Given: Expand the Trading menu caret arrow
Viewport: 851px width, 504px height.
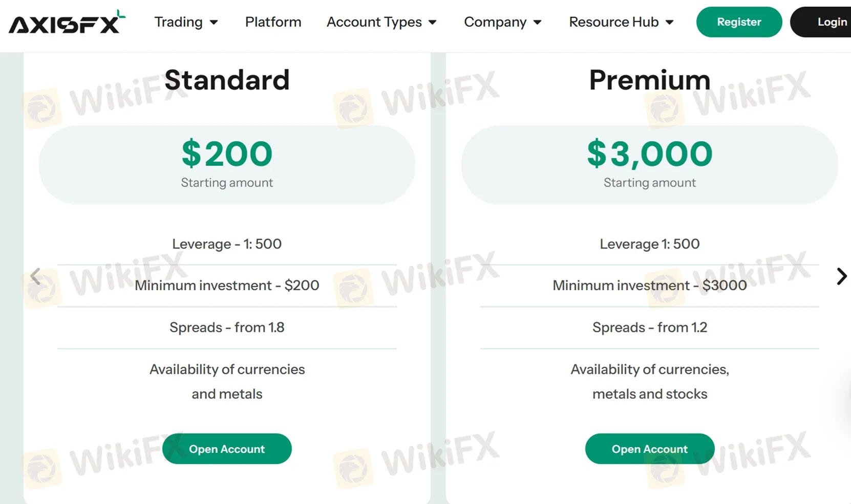Looking at the screenshot, I should pyautogui.click(x=214, y=23).
